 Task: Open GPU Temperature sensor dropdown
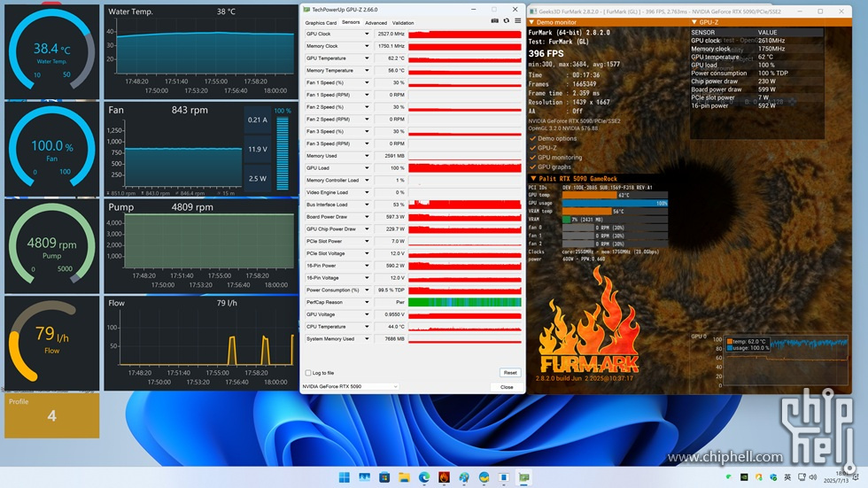coord(367,58)
